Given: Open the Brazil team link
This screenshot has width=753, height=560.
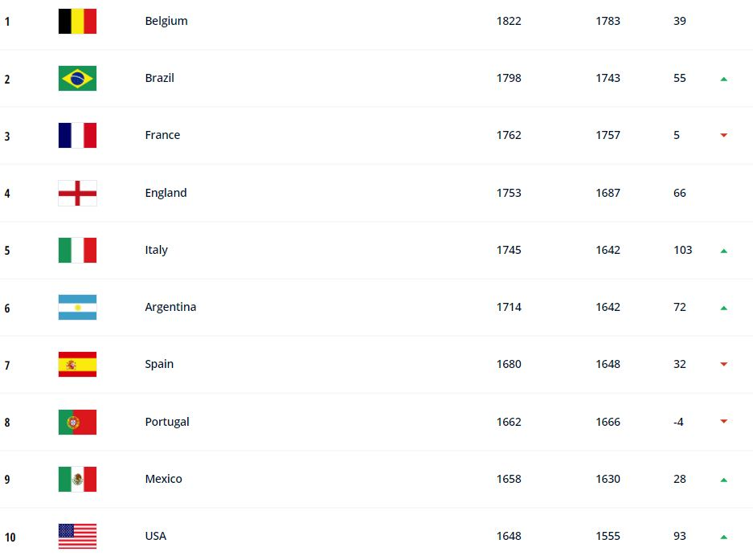Looking at the screenshot, I should 159,78.
